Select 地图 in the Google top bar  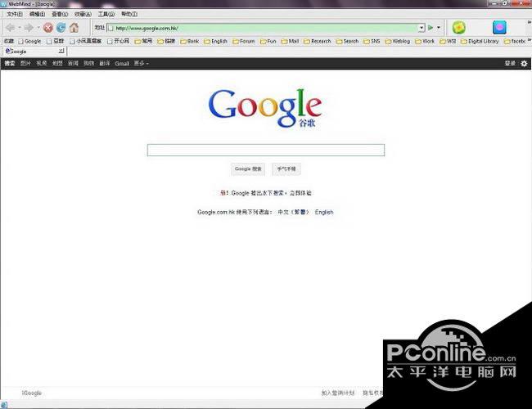point(57,64)
